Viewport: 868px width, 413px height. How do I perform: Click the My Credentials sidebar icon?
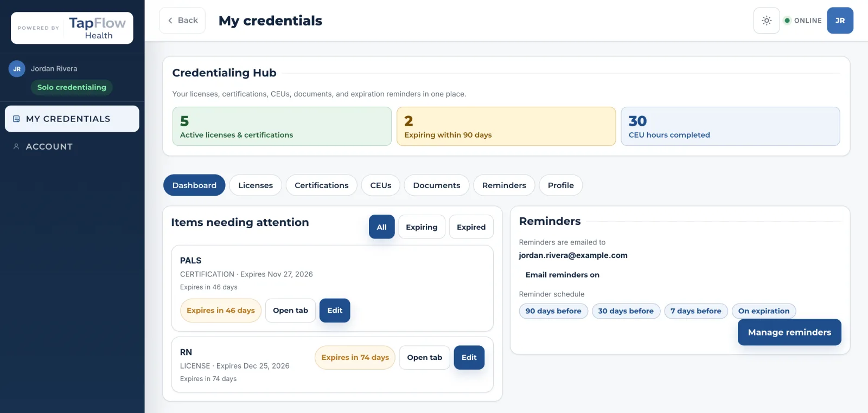coord(16,119)
